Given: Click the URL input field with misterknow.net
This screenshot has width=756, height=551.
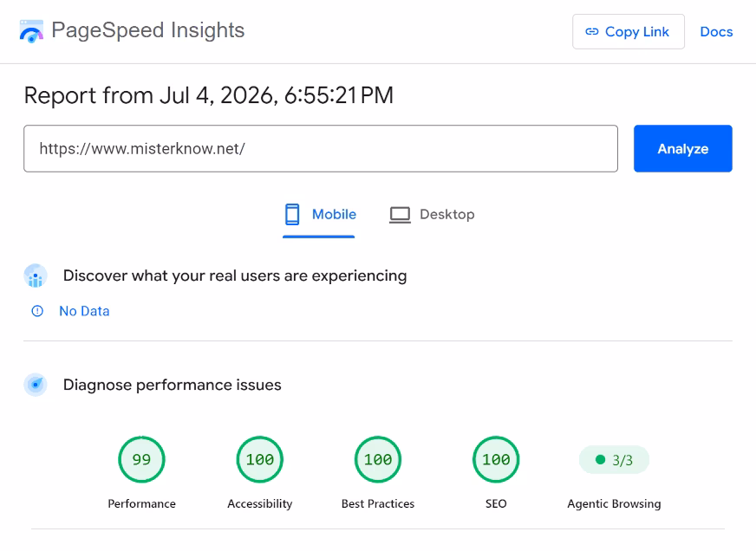Looking at the screenshot, I should coord(321,148).
